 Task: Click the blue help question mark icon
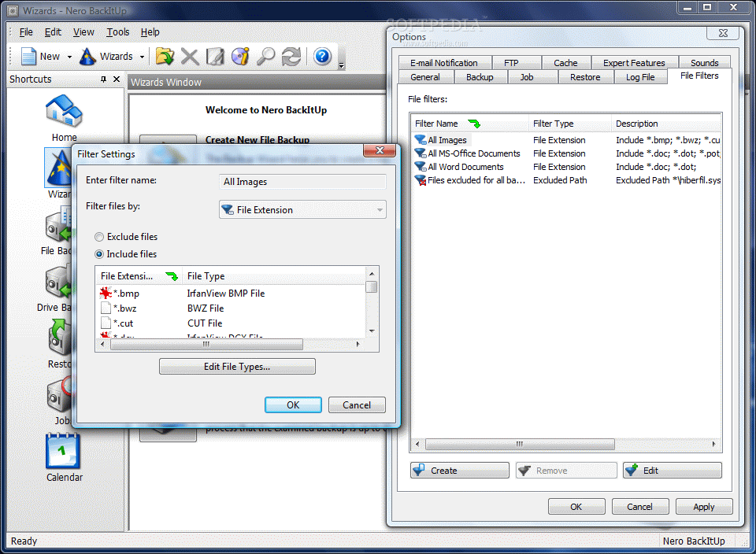(x=322, y=57)
